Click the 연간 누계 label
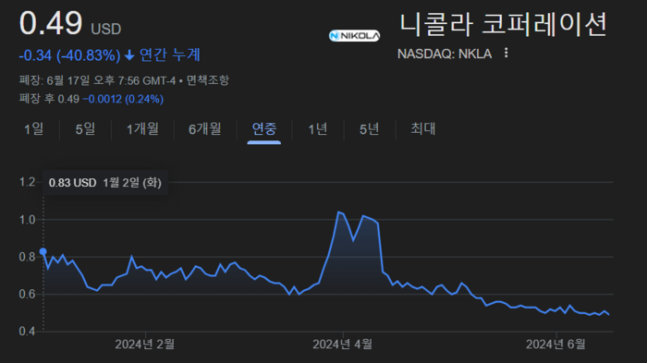Screen dimensions: 647x363 170,54
